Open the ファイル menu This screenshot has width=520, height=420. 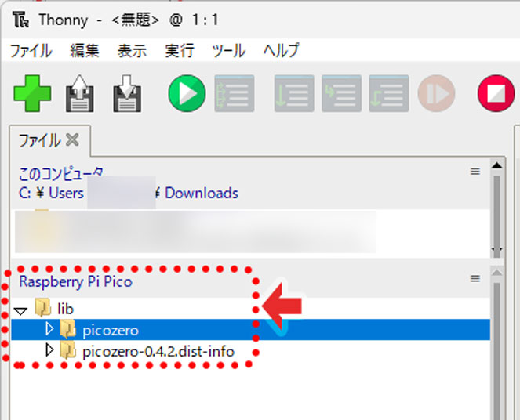click(x=31, y=51)
